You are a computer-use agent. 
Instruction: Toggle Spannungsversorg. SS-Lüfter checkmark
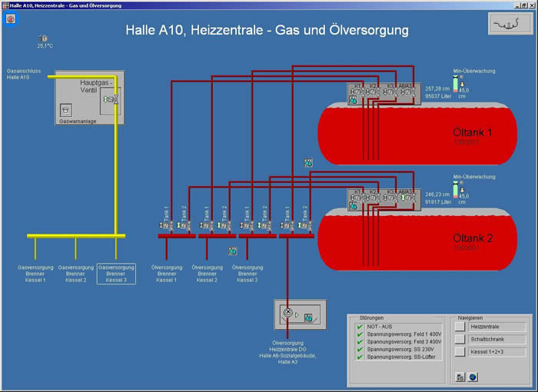(x=359, y=357)
